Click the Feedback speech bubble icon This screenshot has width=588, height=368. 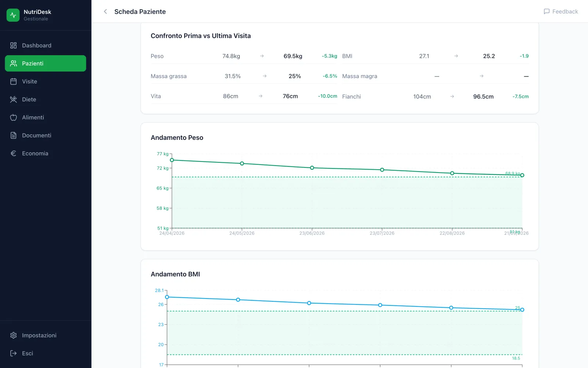(x=546, y=11)
